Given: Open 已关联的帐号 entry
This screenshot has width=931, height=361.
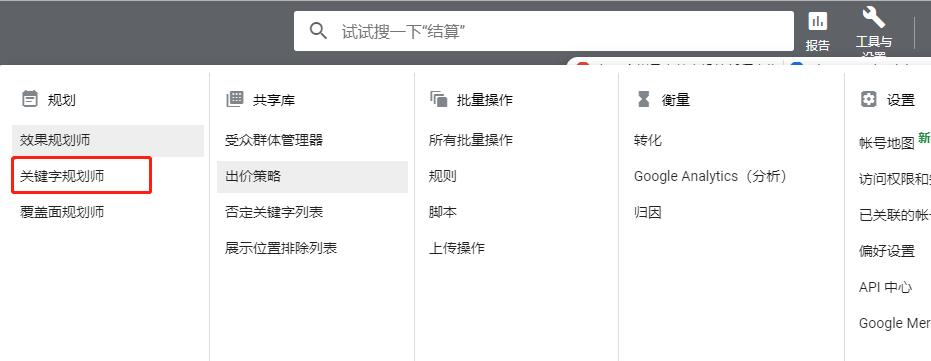Looking at the screenshot, I should pos(895,215).
